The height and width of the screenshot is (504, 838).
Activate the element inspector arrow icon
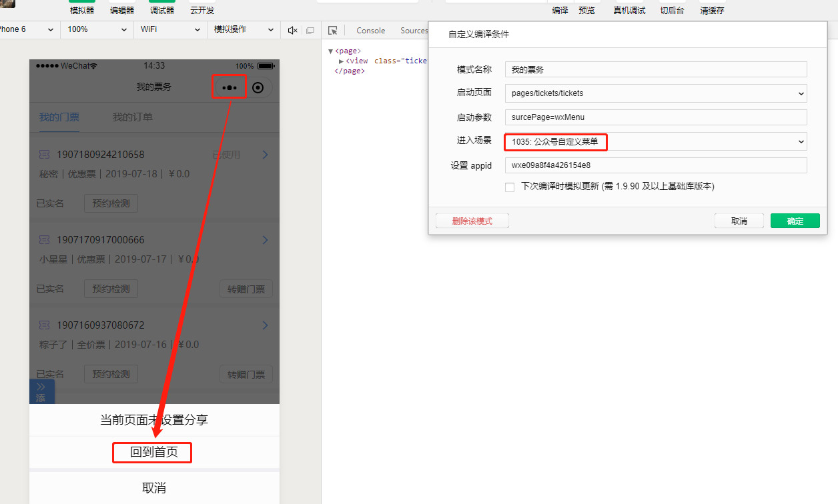(333, 30)
